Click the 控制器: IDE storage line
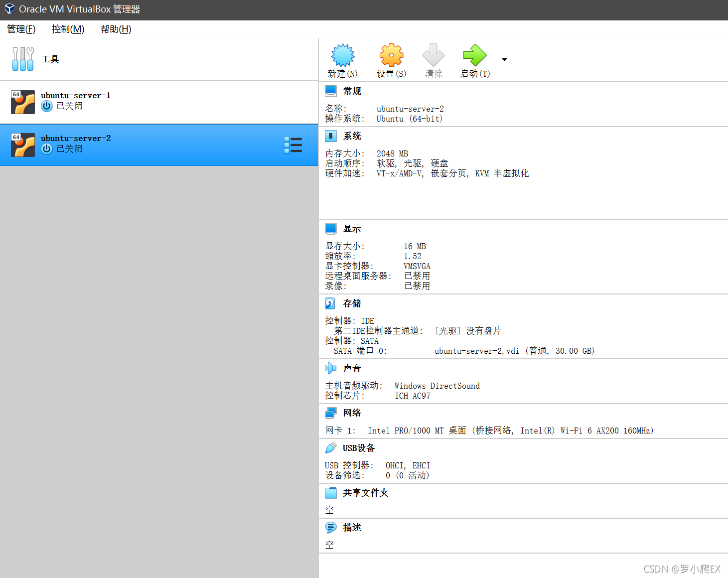 point(350,321)
